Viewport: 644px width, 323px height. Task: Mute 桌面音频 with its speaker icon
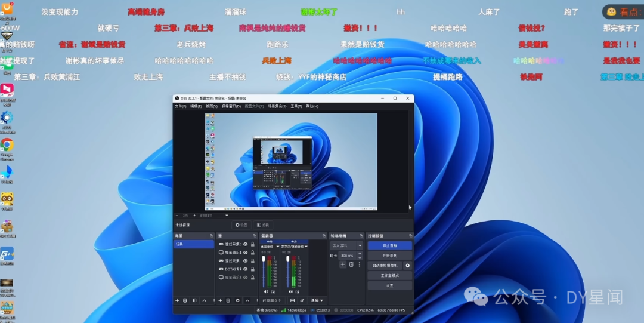coord(266,292)
